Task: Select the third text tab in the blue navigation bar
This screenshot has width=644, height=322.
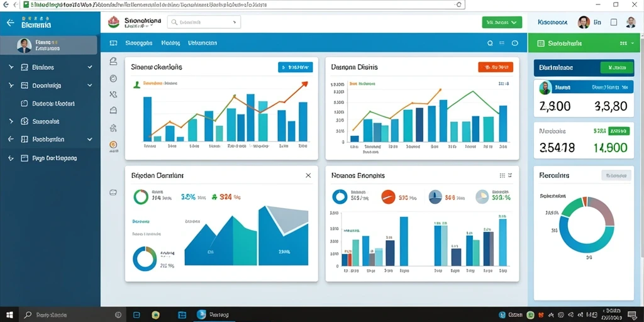Action: click(203, 43)
